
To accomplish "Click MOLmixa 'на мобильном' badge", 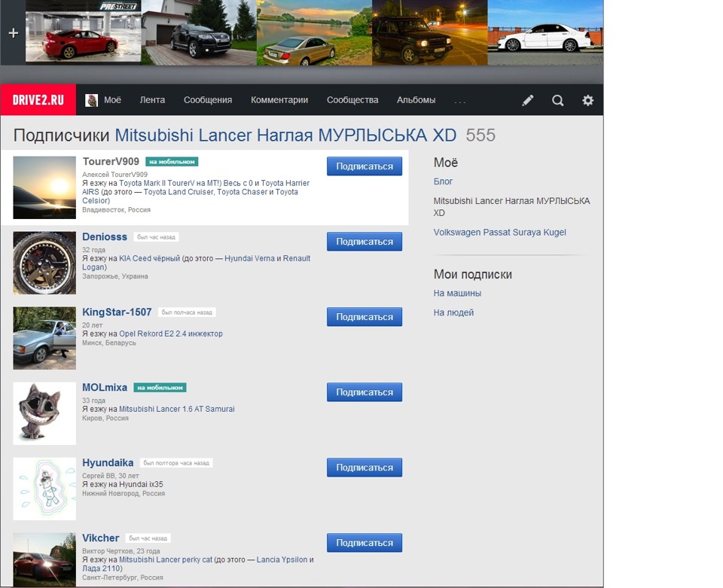I will tap(160, 388).
